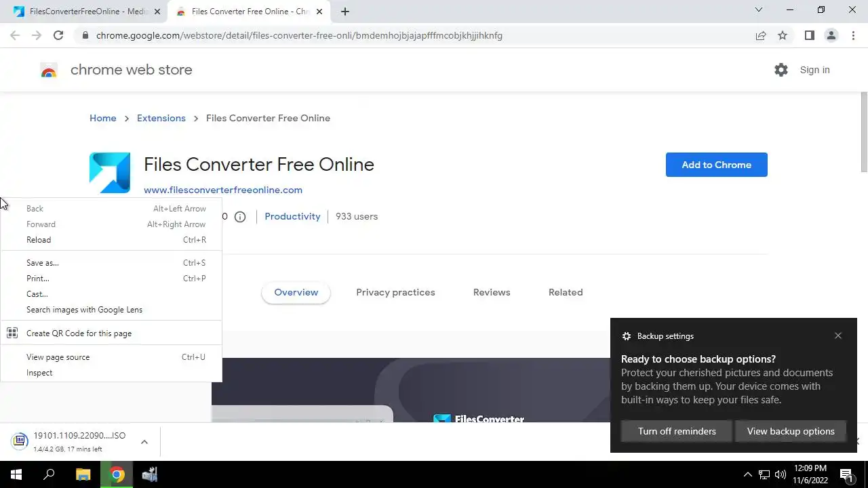Open the installer app icon in taskbar
868x488 pixels.
tap(150, 474)
